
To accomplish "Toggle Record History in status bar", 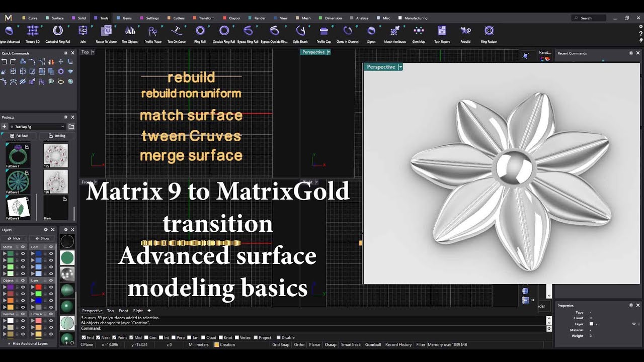I will [398, 345].
